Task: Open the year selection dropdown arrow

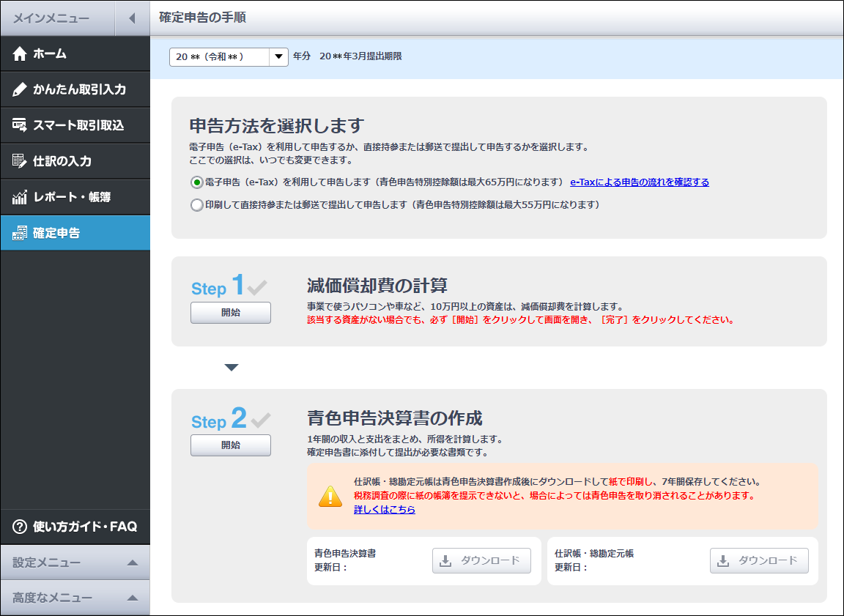Action: [279, 56]
